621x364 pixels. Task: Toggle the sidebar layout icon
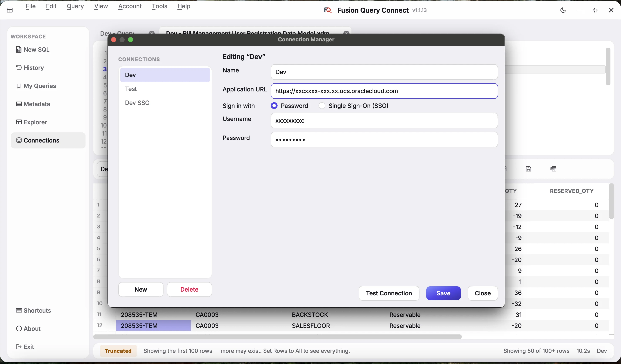pyautogui.click(x=10, y=10)
